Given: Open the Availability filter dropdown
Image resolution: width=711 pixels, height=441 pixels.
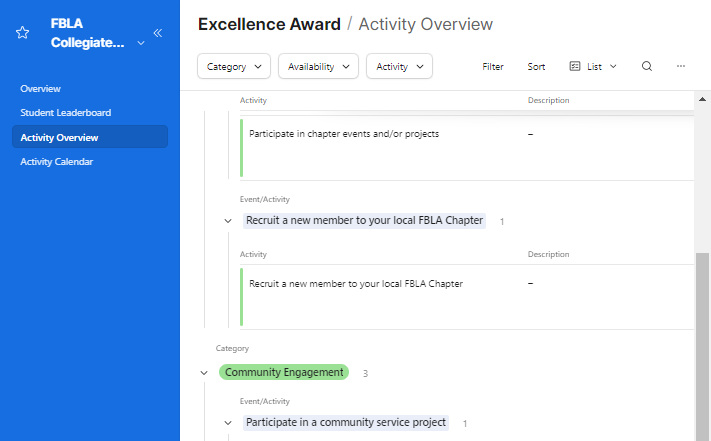Looking at the screenshot, I should coord(318,66).
